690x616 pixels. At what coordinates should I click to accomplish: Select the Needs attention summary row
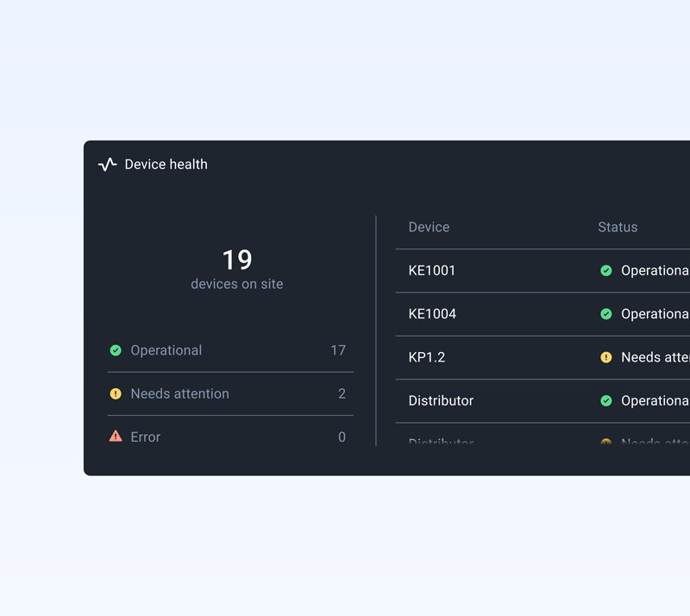point(230,393)
